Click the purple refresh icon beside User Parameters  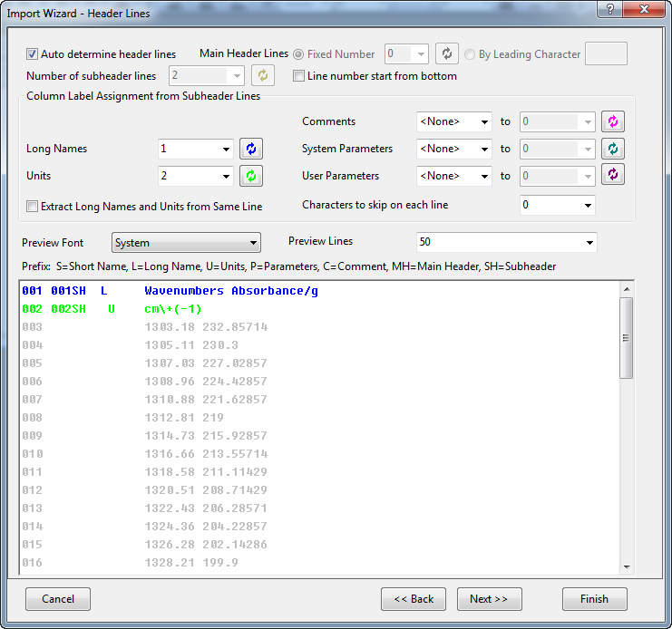coord(613,176)
